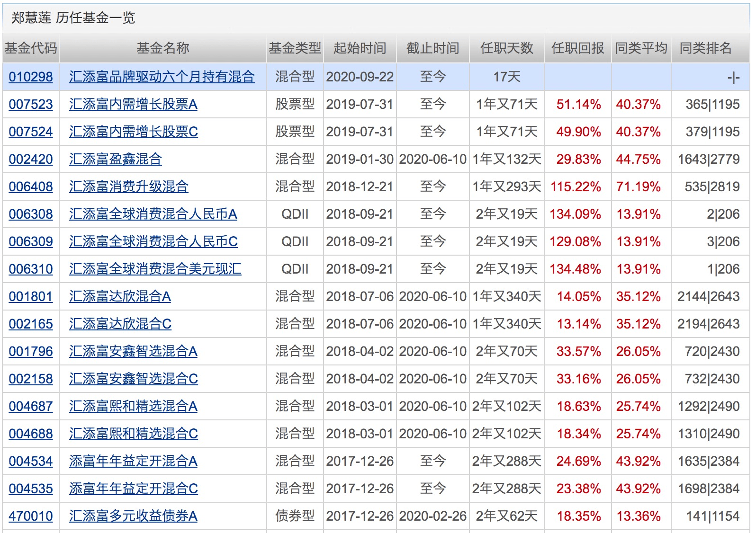
Task: Select the 141|1154 ranking cell
Action: pyautogui.click(x=713, y=516)
